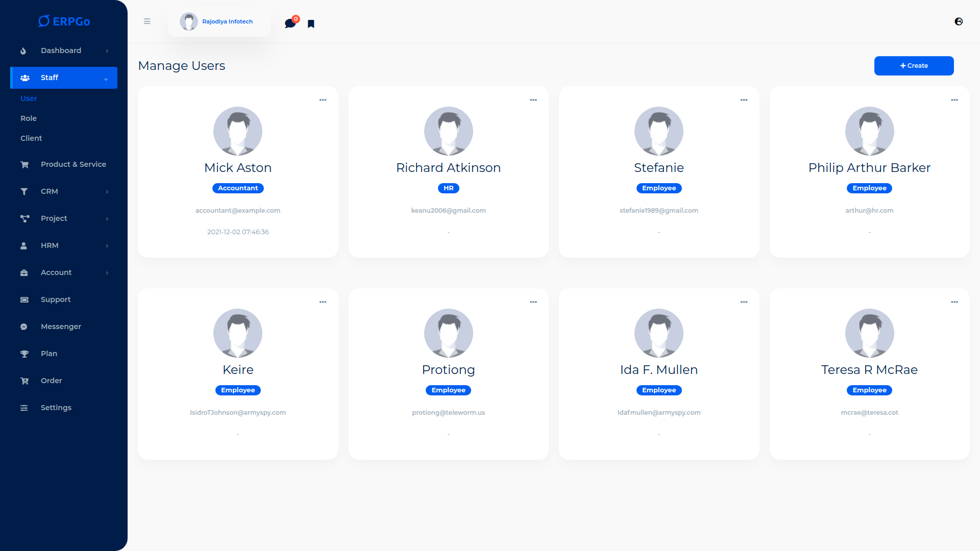The height and width of the screenshot is (551, 980).
Task: Open Settings in the sidebar
Action: pyautogui.click(x=56, y=408)
